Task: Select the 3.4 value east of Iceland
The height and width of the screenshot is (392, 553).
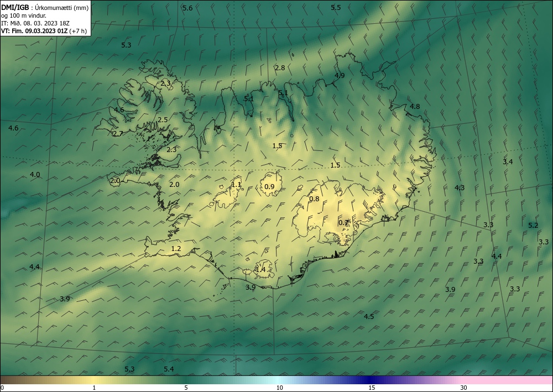Action: coord(508,162)
